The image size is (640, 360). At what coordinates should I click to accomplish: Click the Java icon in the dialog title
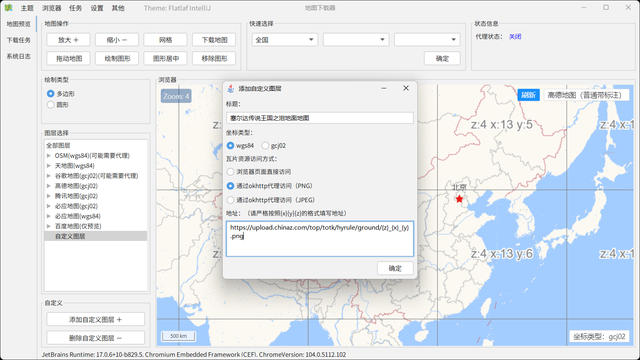tap(231, 88)
